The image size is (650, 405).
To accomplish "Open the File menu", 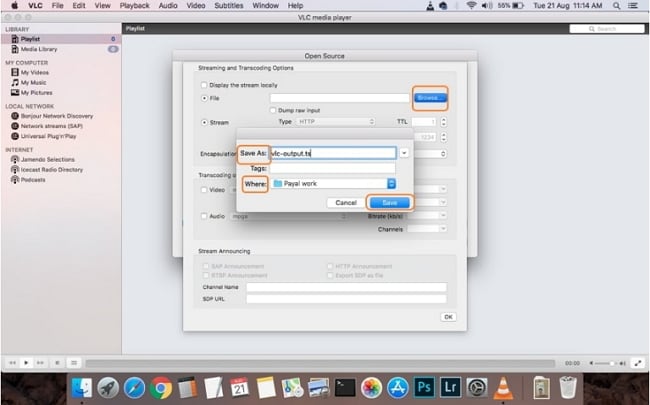I will [x=57, y=6].
